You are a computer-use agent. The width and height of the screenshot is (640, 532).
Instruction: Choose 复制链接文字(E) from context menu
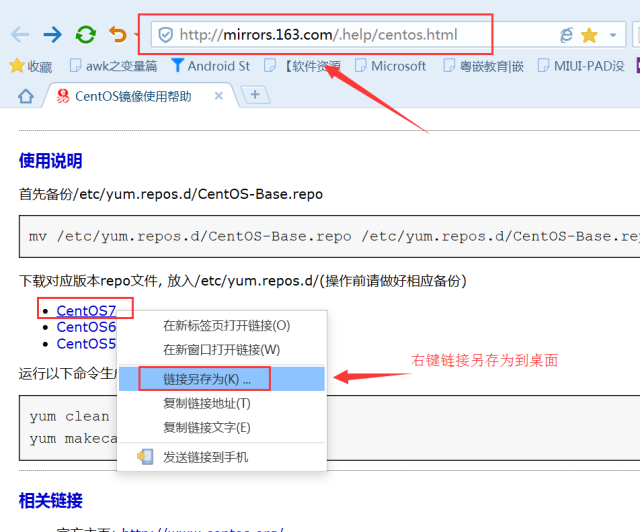(222, 428)
